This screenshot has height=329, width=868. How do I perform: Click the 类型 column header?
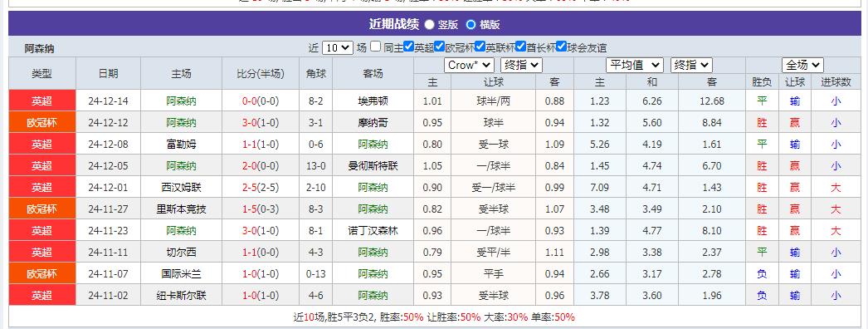coord(42,73)
